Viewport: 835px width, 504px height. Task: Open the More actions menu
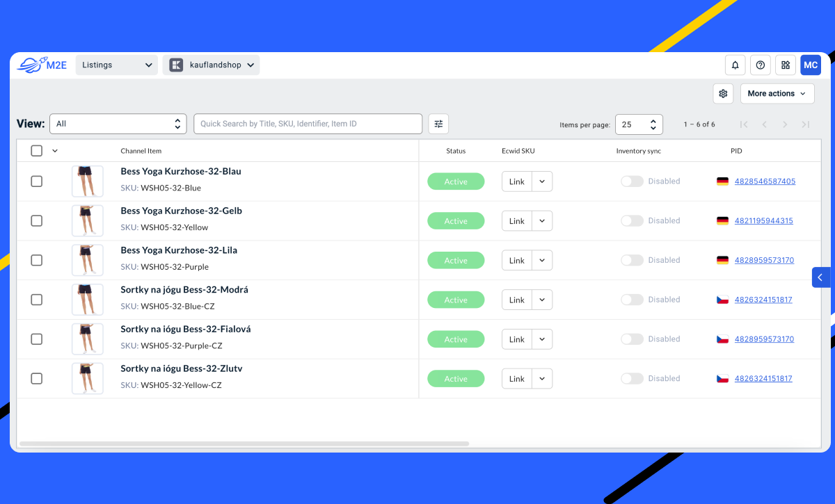pyautogui.click(x=777, y=94)
